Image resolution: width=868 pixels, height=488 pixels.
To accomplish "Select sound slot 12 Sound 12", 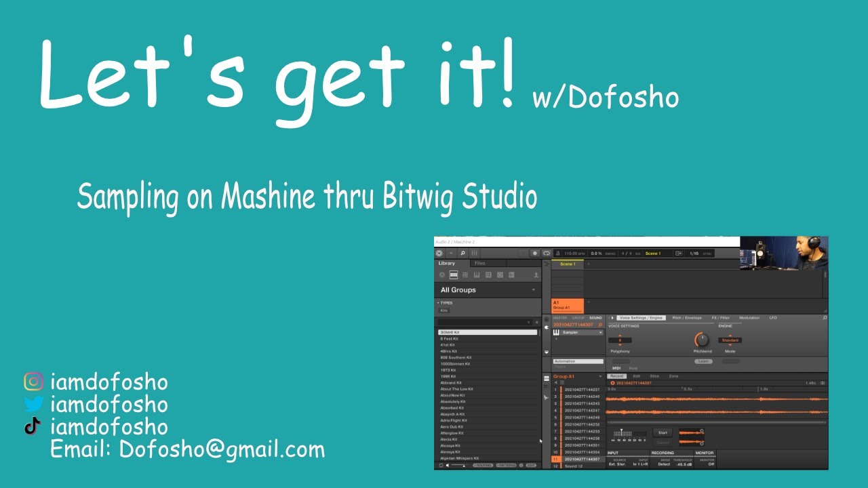I will (578, 466).
